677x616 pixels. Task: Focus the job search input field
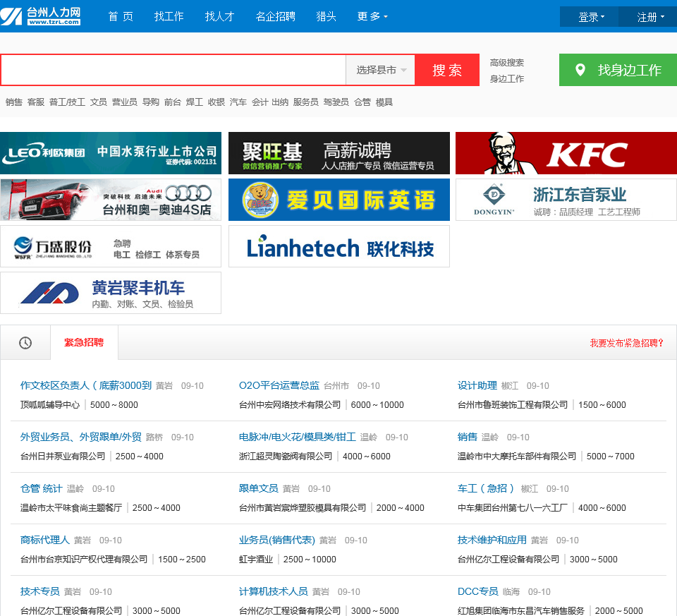(x=173, y=70)
